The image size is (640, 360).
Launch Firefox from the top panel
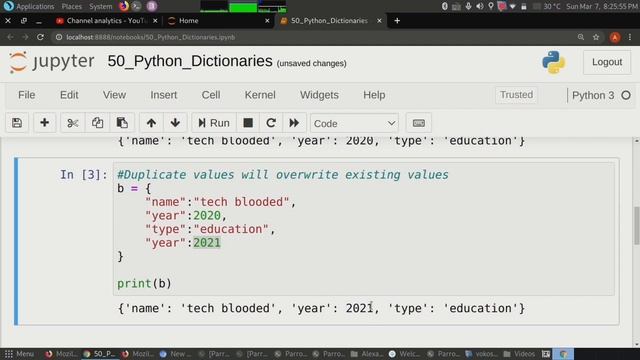tap(124, 6)
